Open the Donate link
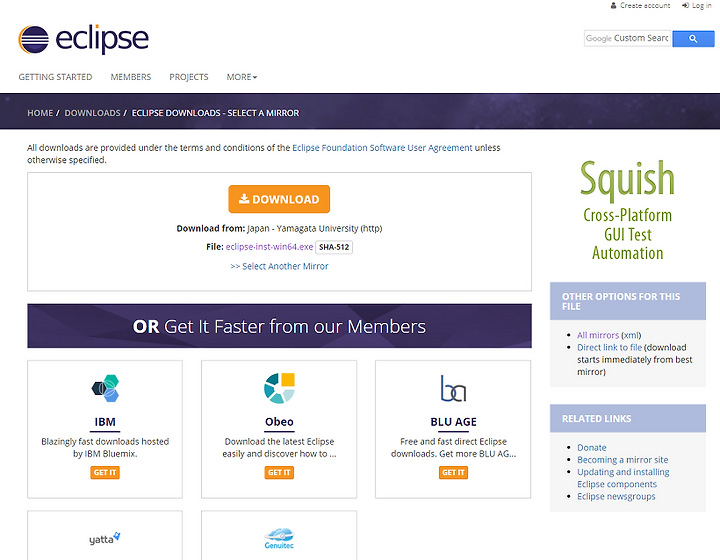 tap(591, 448)
